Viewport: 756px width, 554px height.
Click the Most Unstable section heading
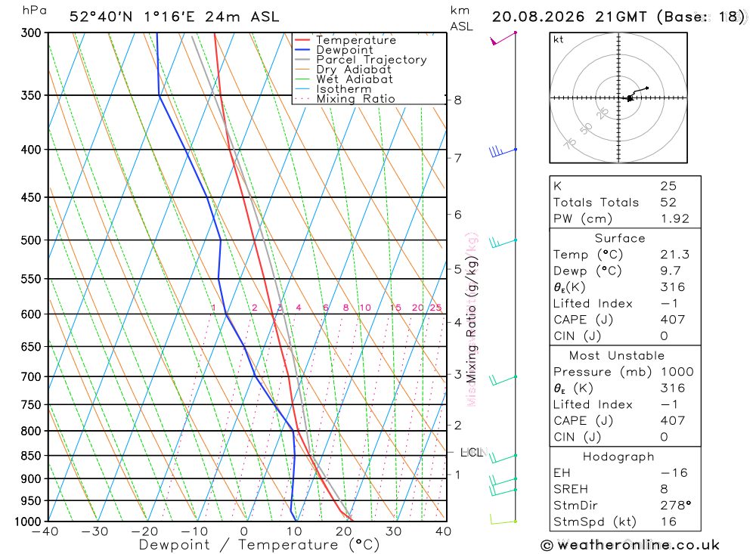pos(617,356)
